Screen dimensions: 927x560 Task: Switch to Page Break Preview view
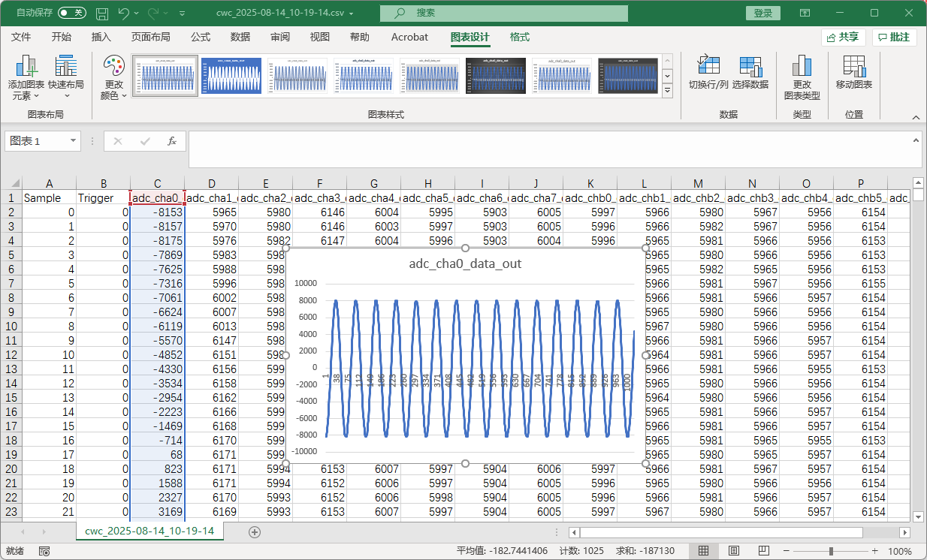(x=764, y=551)
